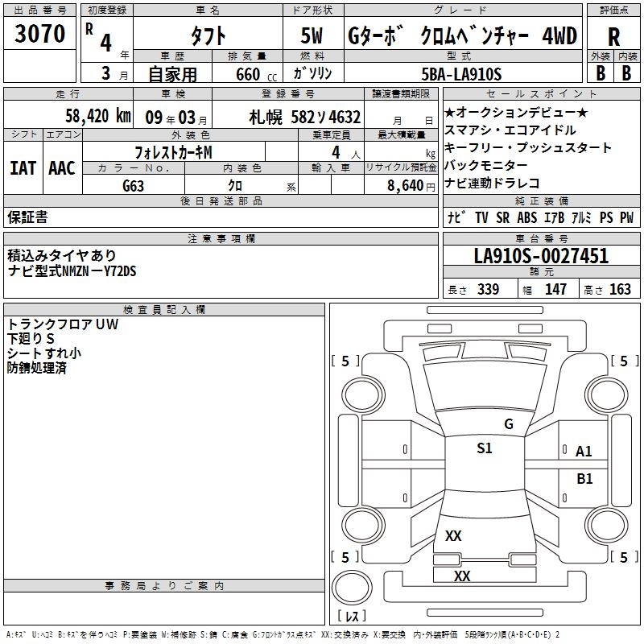644x644 pixels.
Task: Select XX mark on rear bumper
Action: (x=462, y=576)
